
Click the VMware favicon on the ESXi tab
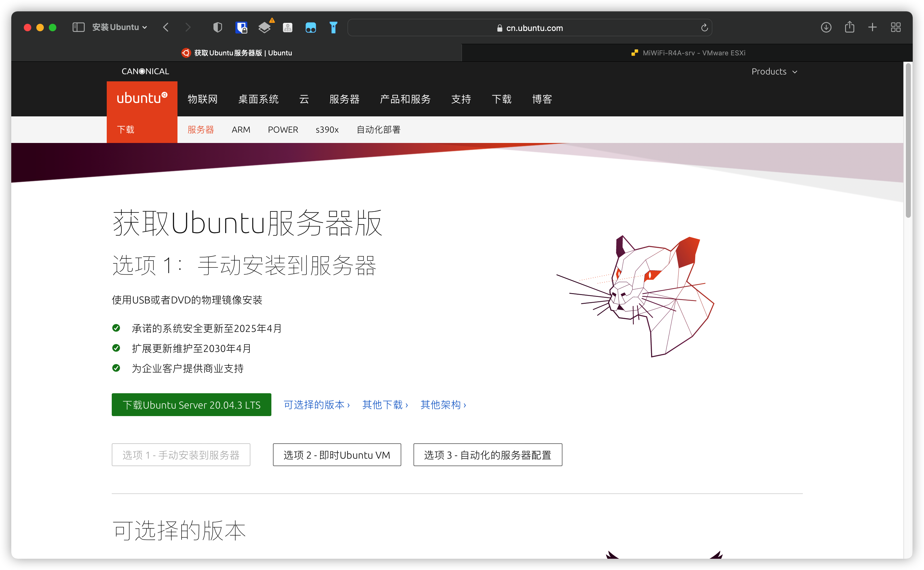(635, 53)
